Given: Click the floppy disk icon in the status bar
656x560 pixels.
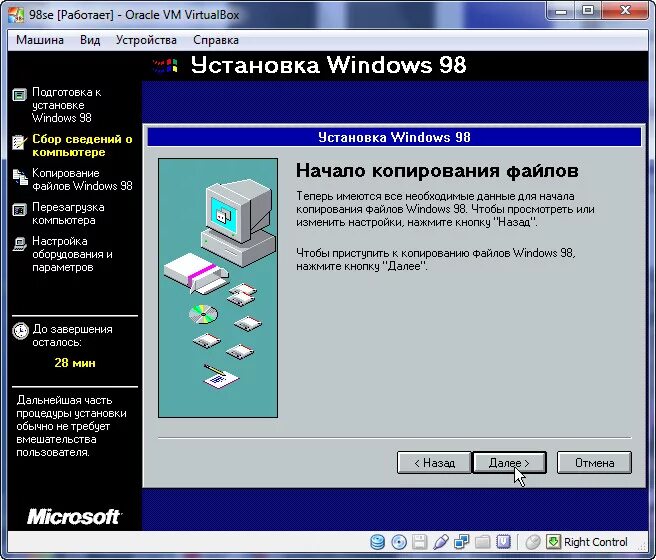Looking at the screenshot, I should 420,542.
